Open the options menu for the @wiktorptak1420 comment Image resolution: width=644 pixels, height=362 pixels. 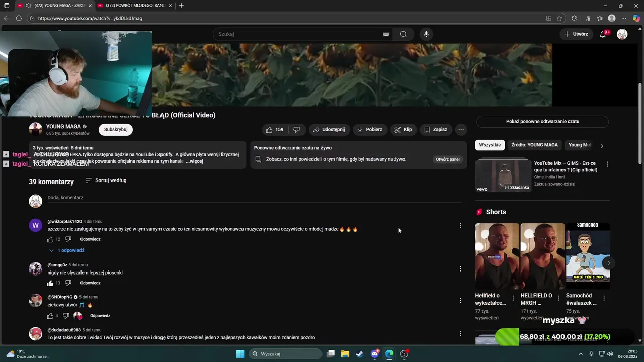click(x=460, y=225)
